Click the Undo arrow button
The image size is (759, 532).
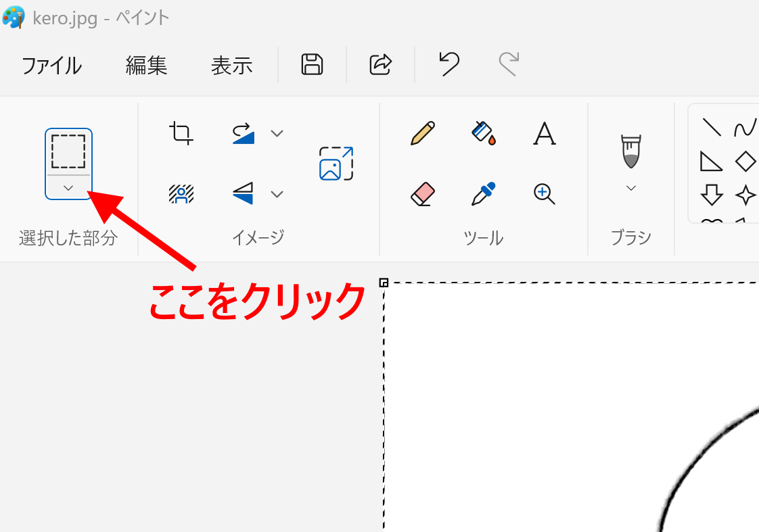coord(448,65)
